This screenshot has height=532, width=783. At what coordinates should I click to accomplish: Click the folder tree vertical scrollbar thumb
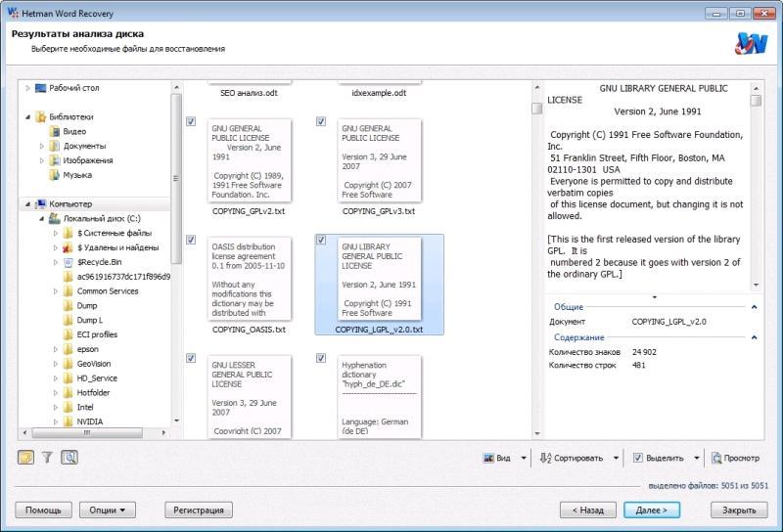click(x=176, y=178)
